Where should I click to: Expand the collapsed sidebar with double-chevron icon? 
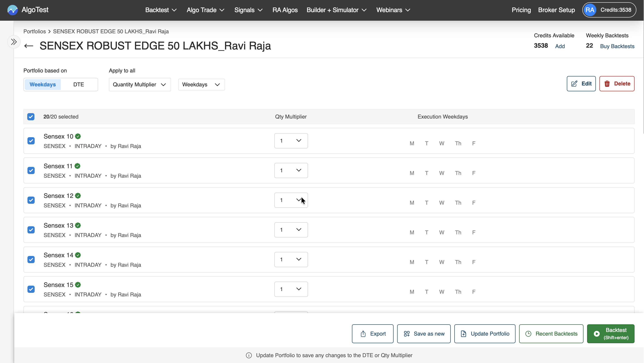coord(14,42)
